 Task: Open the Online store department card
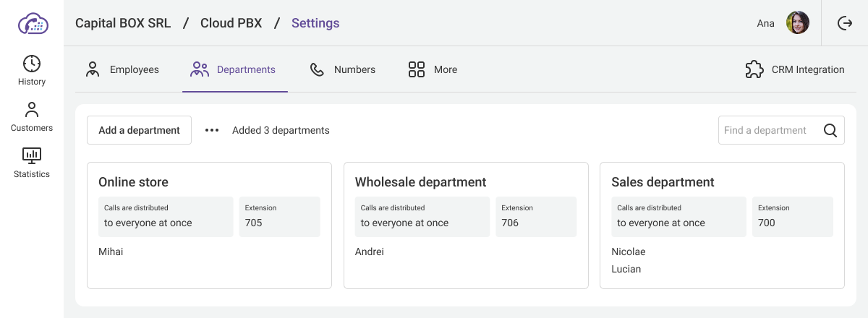(x=133, y=182)
